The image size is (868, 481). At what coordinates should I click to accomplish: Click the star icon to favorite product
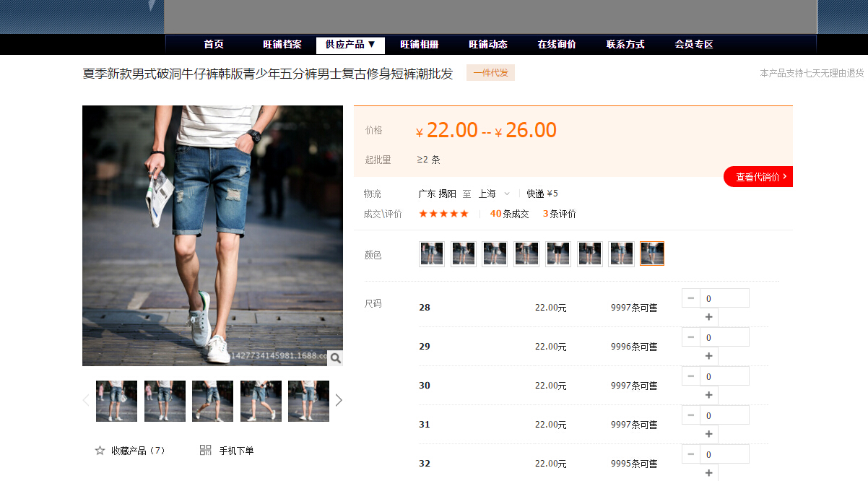(100, 451)
